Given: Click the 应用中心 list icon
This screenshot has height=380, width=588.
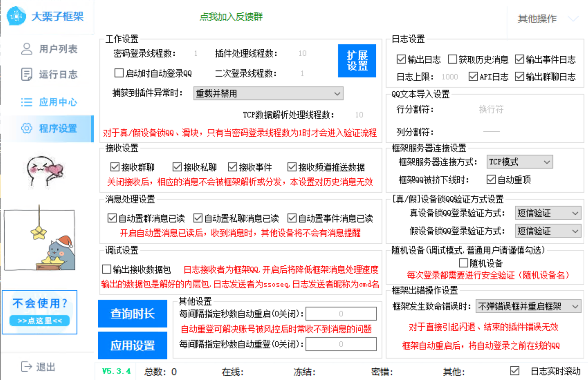Looking at the screenshot, I should coord(27,102).
